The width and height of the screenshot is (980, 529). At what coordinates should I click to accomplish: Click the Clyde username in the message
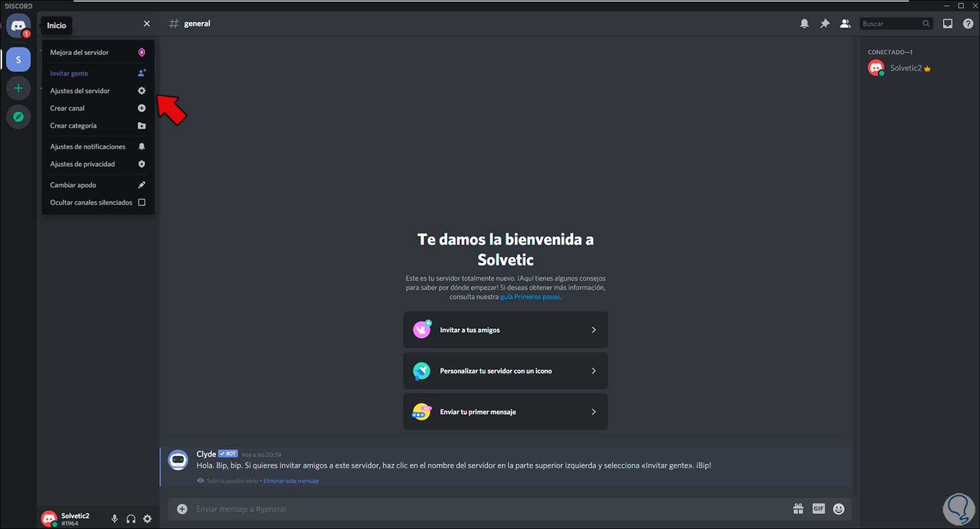point(206,454)
